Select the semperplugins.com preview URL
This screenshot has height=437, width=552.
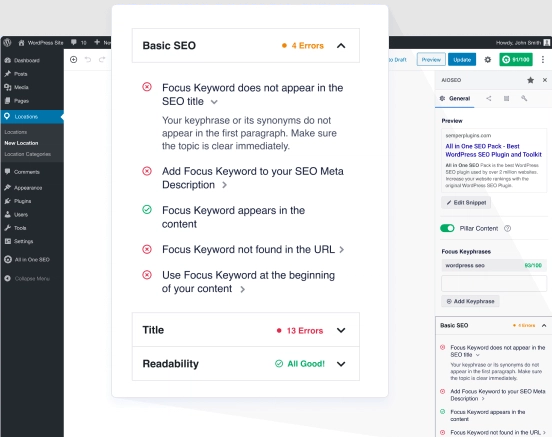click(x=468, y=136)
